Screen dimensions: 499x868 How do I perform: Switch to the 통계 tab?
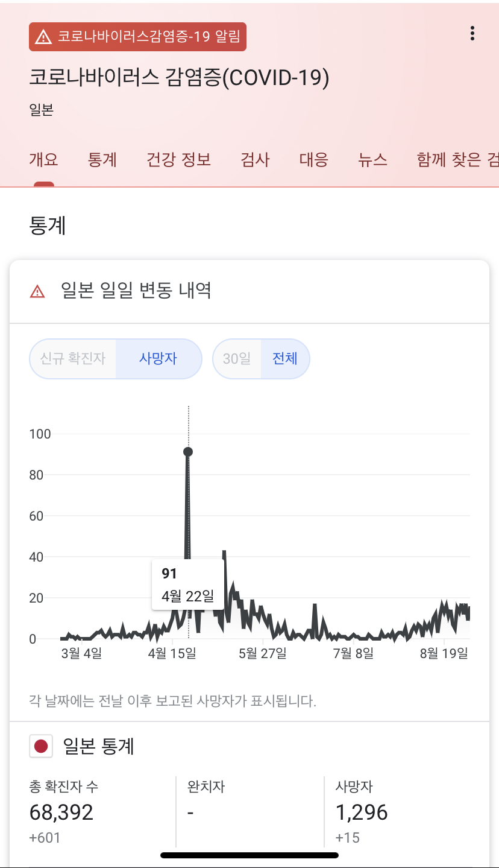102,160
